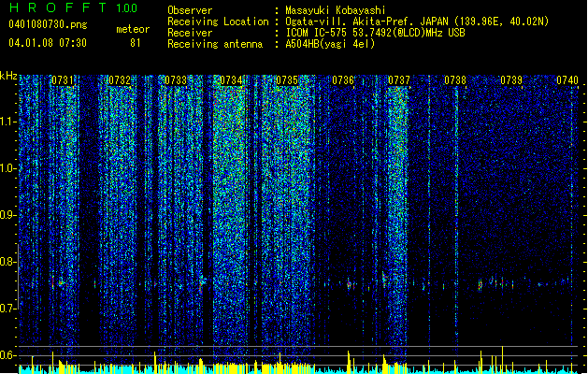
Task: Click the 1.0 kHz axis tick label
Action: coord(7,168)
